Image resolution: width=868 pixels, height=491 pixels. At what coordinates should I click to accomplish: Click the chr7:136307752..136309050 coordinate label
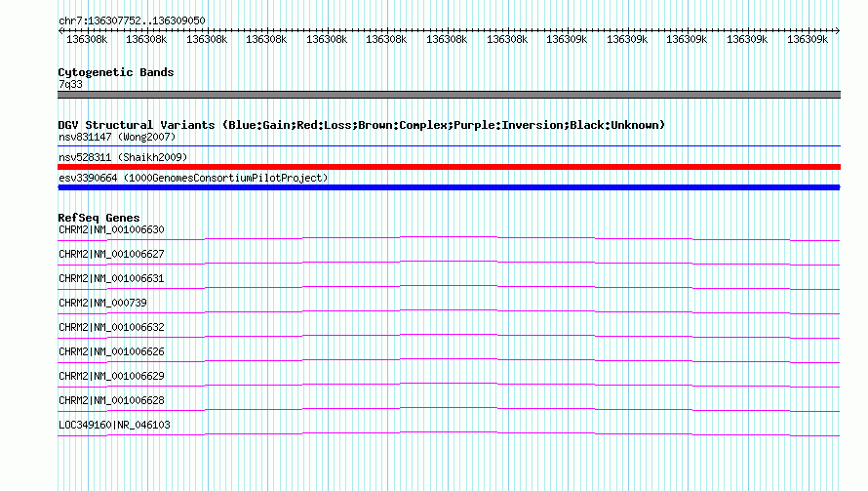(x=132, y=20)
